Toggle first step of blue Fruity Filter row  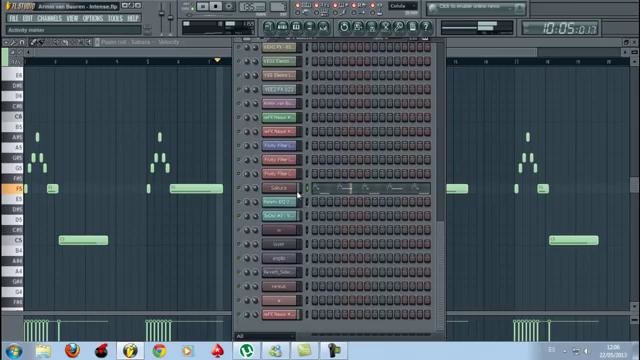coord(315,146)
